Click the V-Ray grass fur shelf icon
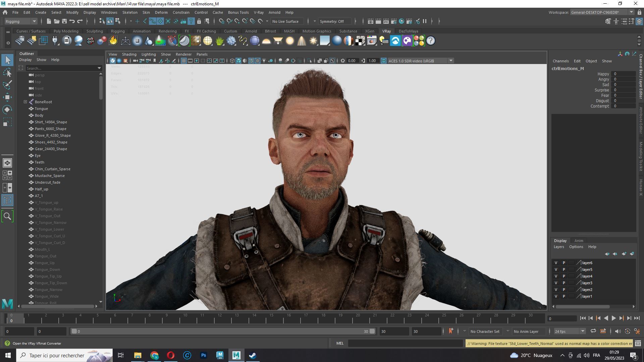The width and height of the screenshot is (644, 362). point(219,41)
